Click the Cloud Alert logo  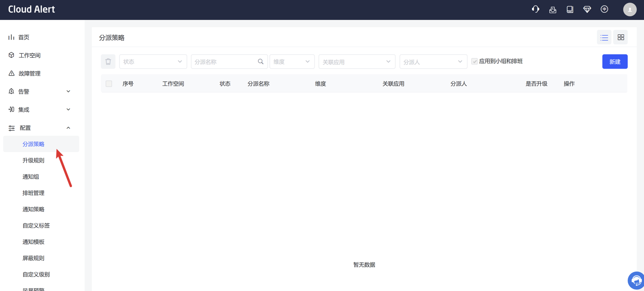[x=32, y=9]
